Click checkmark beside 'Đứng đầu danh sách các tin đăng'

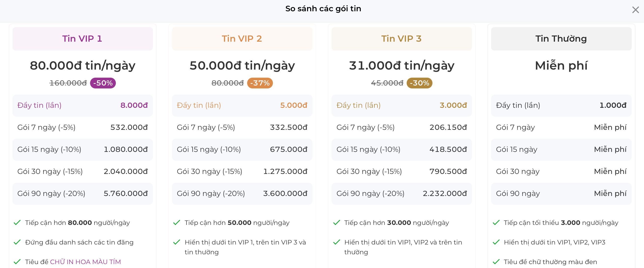17,242
